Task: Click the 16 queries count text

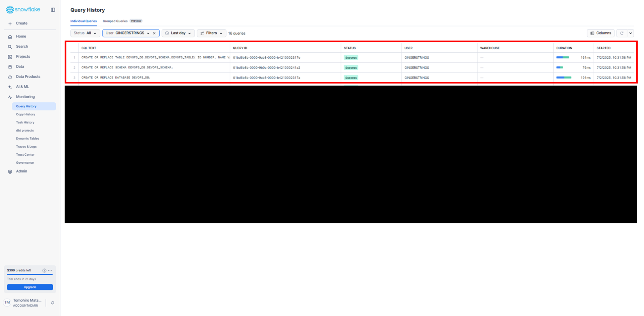Action: click(237, 33)
